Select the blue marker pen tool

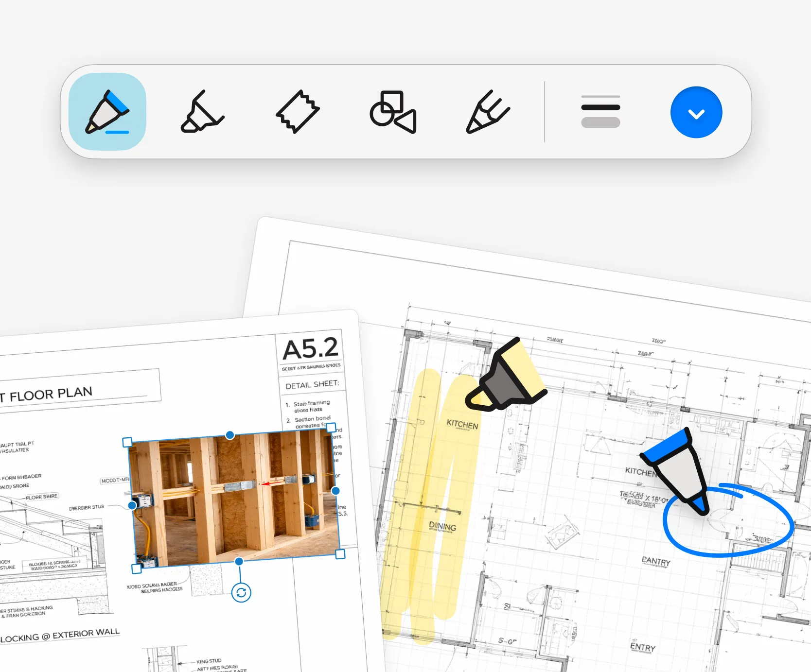tap(107, 112)
